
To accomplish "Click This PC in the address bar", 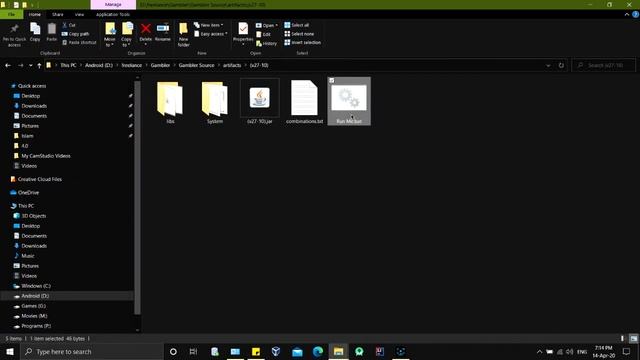I will coord(68,65).
